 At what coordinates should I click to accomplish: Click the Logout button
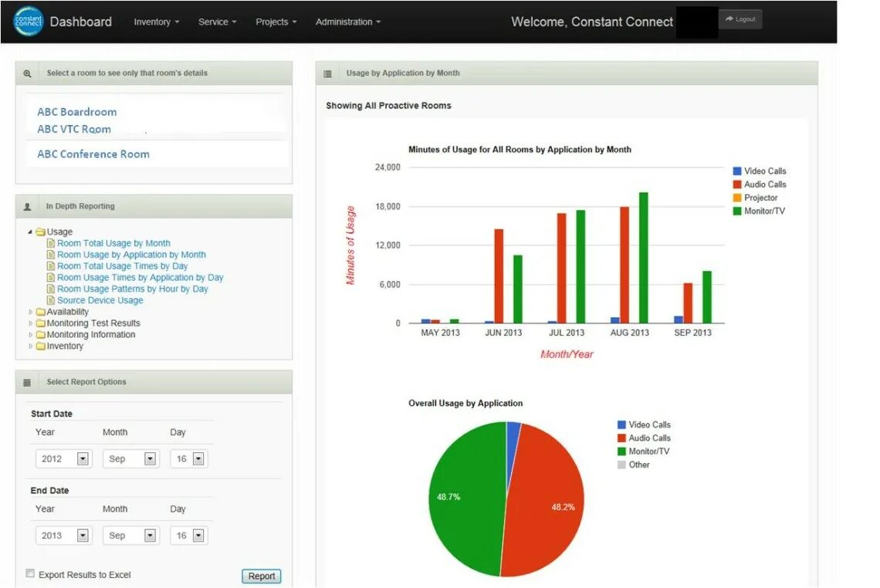pyautogui.click(x=740, y=19)
